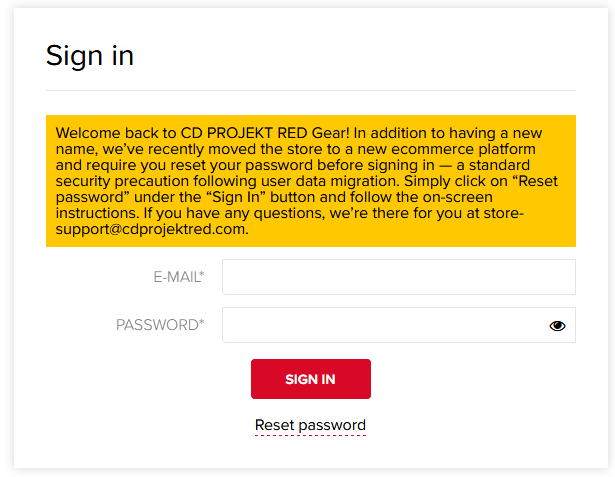Focus the E-MAIL input field
Image resolution: width=615 pixels, height=477 pixels.
(x=399, y=277)
